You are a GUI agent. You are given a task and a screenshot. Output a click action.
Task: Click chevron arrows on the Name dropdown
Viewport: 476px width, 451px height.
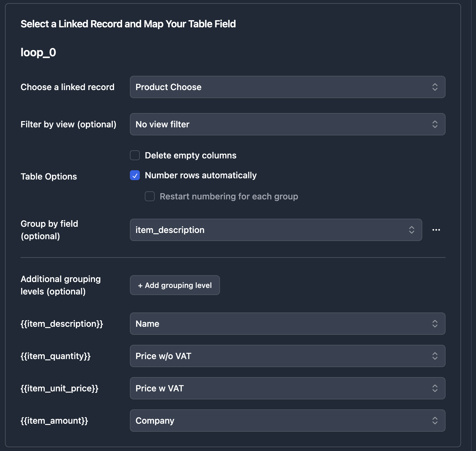[435, 324]
